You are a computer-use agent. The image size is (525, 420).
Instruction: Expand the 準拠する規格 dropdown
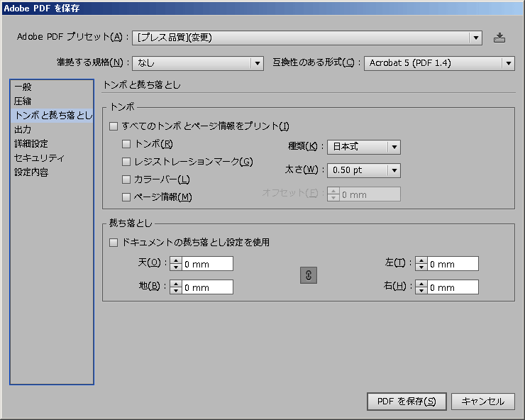click(x=198, y=63)
